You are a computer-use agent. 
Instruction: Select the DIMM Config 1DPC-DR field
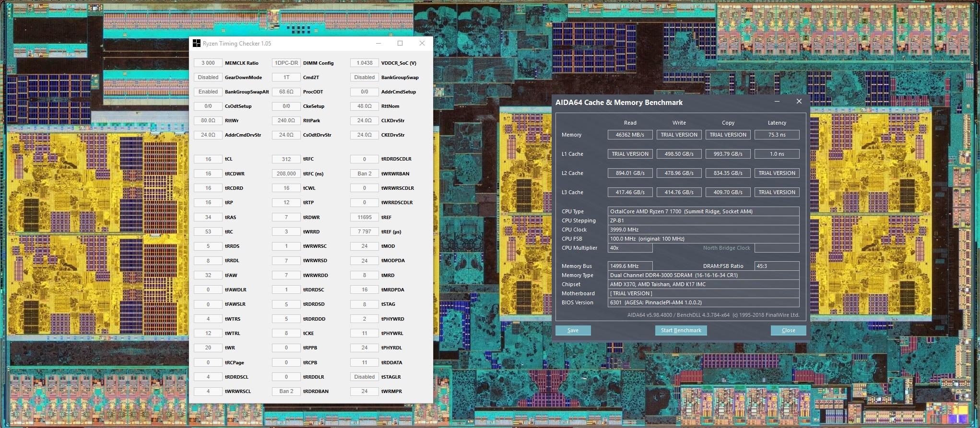point(286,63)
